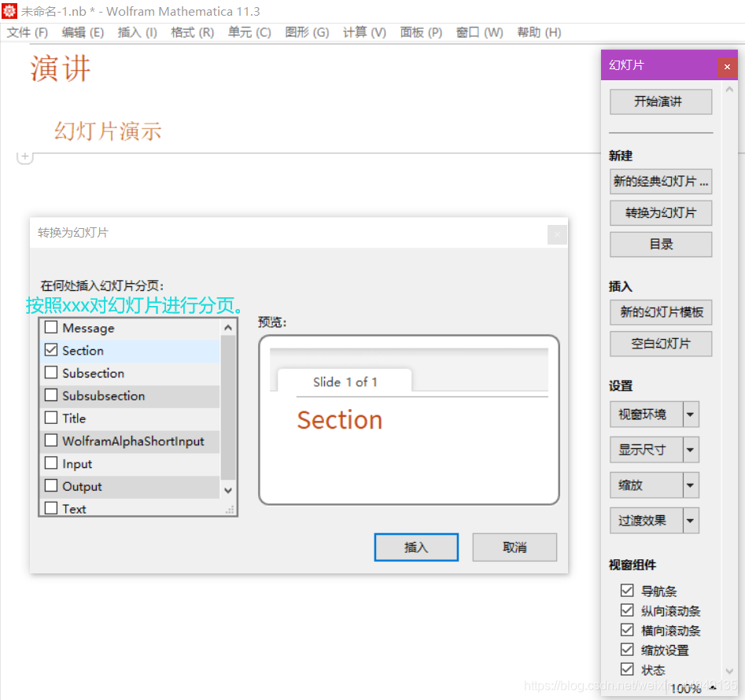Open the 单元 (C) menu
Screen dimensions: 745x700
pyautogui.click(x=249, y=32)
